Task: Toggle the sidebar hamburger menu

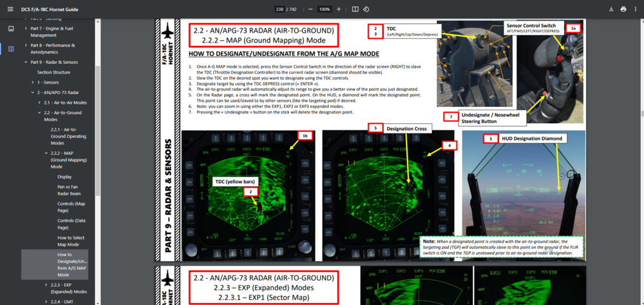Action: click(x=10, y=9)
